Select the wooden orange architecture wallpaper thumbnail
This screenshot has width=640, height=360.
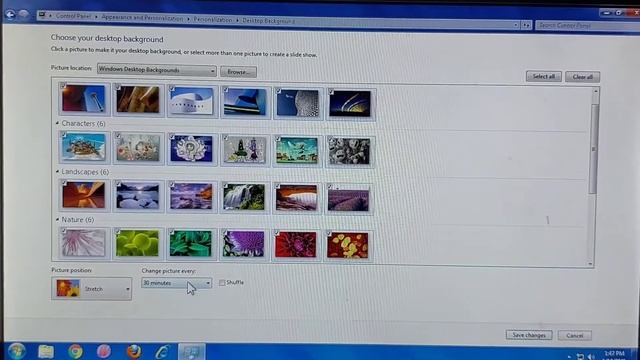(x=138, y=100)
